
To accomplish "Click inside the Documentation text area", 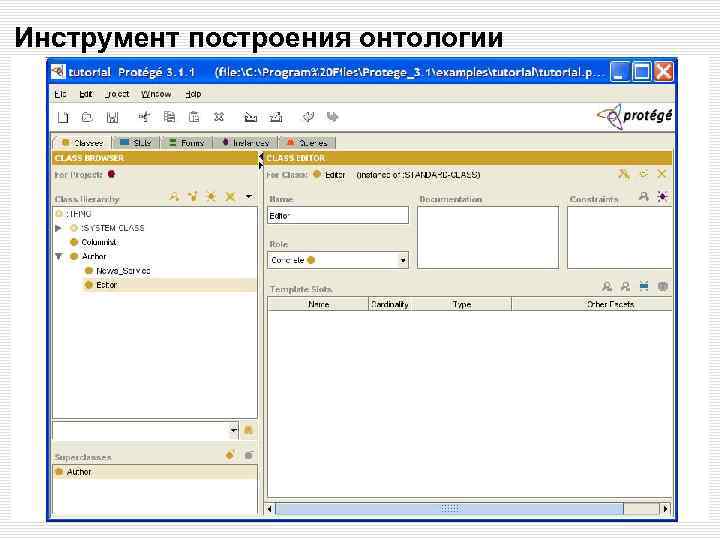I will pyautogui.click(x=488, y=237).
